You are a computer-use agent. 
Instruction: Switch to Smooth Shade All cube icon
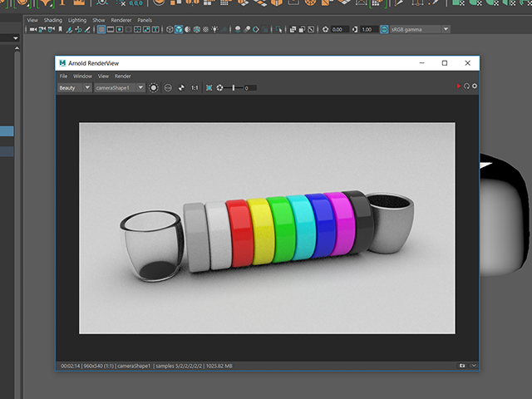pyautogui.click(x=179, y=30)
